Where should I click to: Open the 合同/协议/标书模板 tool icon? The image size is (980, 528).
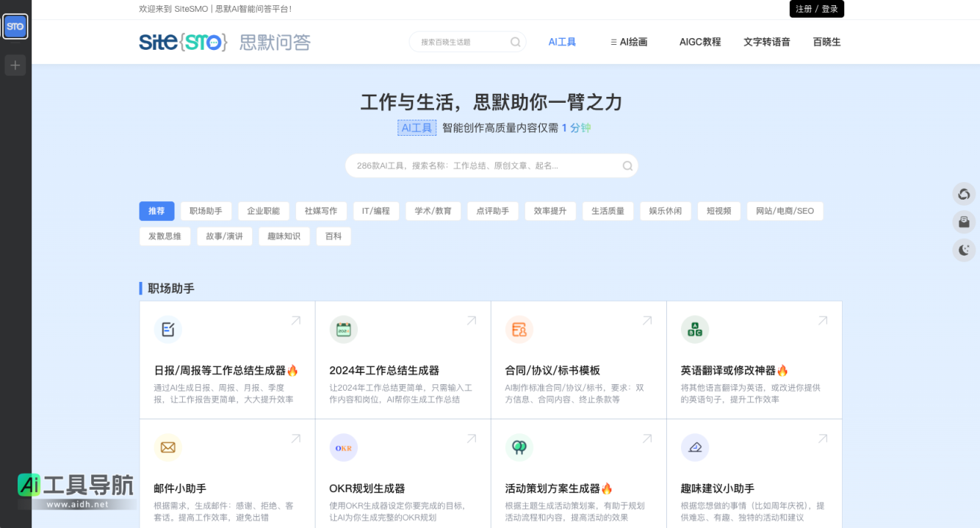tap(519, 330)
